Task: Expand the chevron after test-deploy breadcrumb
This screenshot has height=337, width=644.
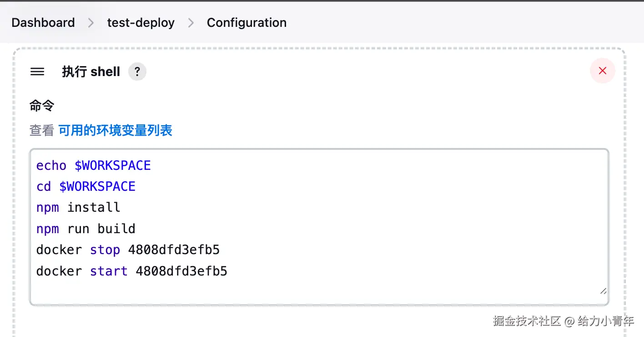Action: 191,23
